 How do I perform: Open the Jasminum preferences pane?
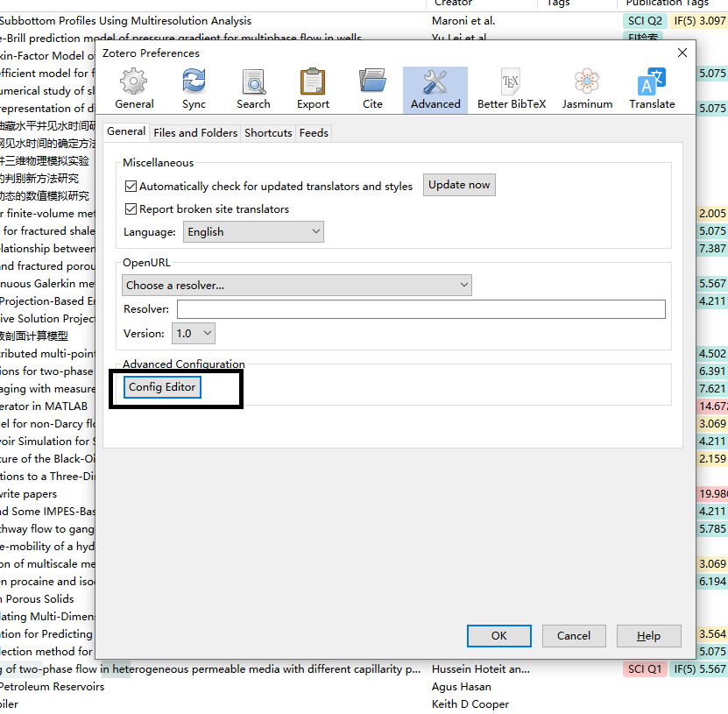click(x=587, y=89)
